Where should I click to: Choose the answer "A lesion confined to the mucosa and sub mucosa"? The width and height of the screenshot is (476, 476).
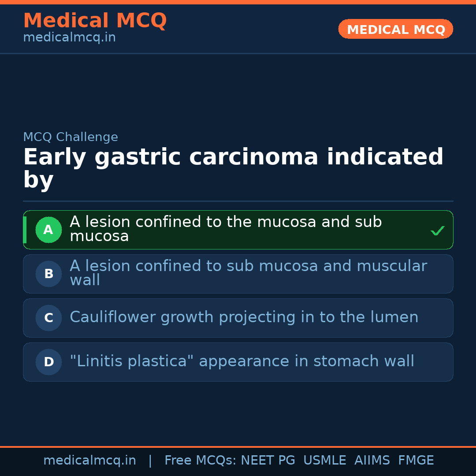pos(226,229)
